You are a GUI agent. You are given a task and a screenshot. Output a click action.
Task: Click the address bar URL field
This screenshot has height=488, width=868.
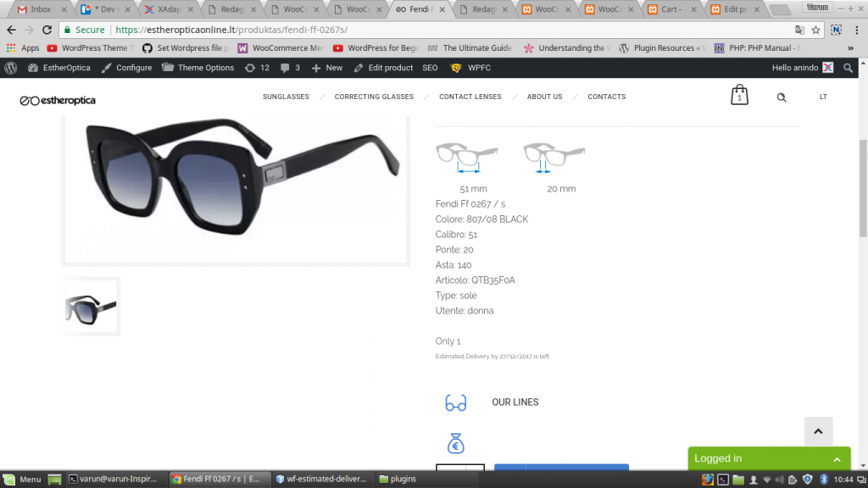[426, 30]
